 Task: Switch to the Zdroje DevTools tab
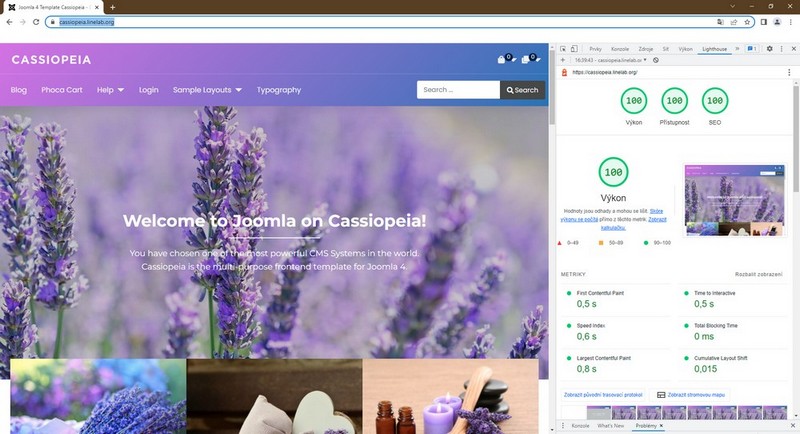[x=646, y=49]
